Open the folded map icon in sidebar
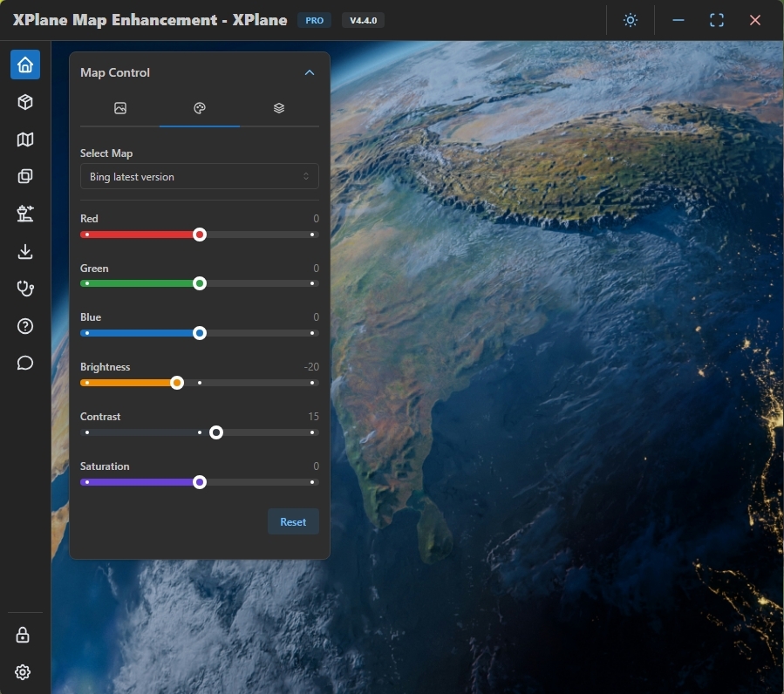The height and width of the screenshot is (694, 784). point(25,139)
